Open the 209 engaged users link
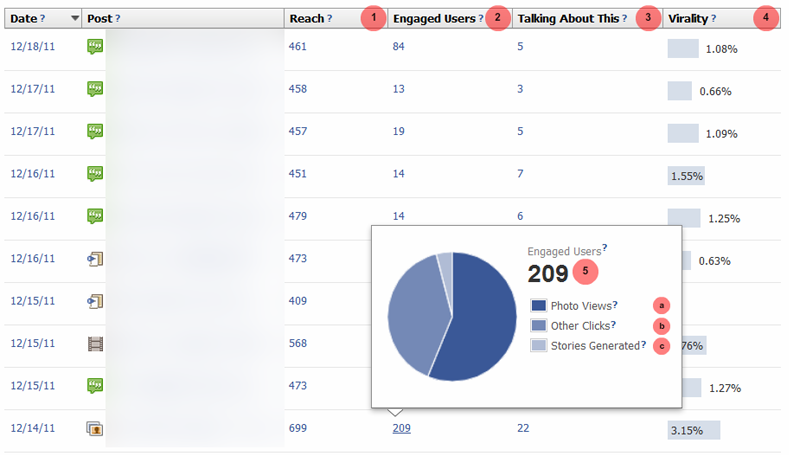Image resolution: width=800 pixels, height=469 pixels. click(x=402, y=428)
